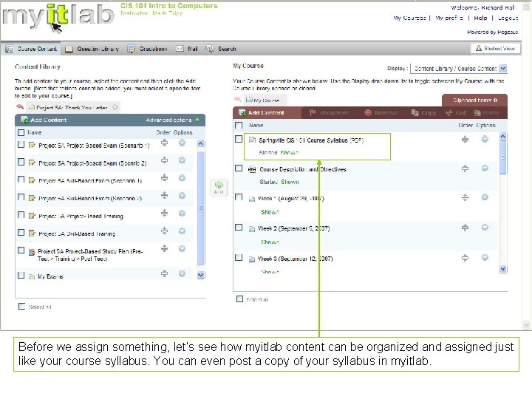This screenshot has width=532, height=399.
Task: Click the My Exams folder icon
Action: 32,276
